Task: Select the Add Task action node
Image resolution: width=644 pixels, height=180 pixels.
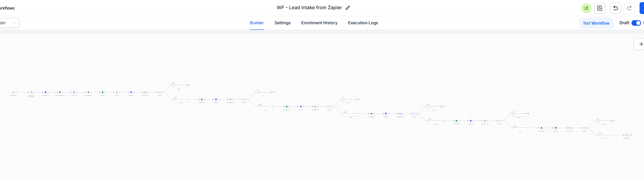Action: [x=117, y=92]
